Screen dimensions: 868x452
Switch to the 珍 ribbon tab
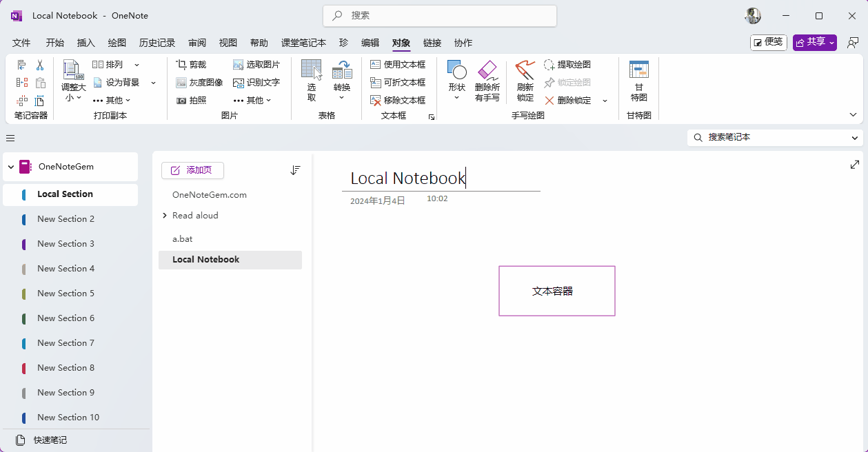tap(343, 43)
